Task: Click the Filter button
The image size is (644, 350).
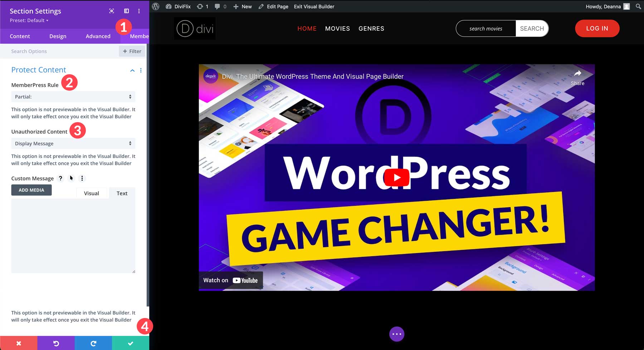Action: pyautogui.click(x=132, y=51)
